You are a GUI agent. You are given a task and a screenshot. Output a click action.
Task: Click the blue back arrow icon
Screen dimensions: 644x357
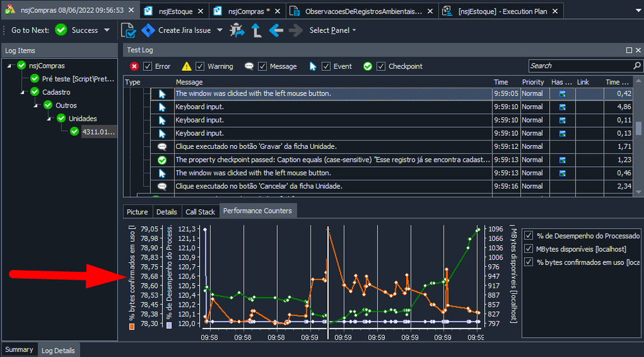(277, 30)
